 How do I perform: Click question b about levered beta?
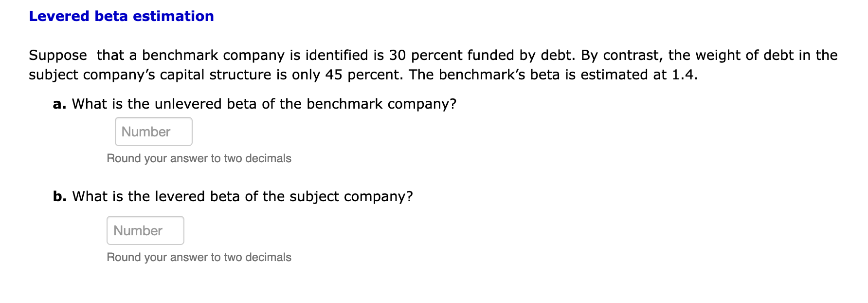(x=233, y=196)
